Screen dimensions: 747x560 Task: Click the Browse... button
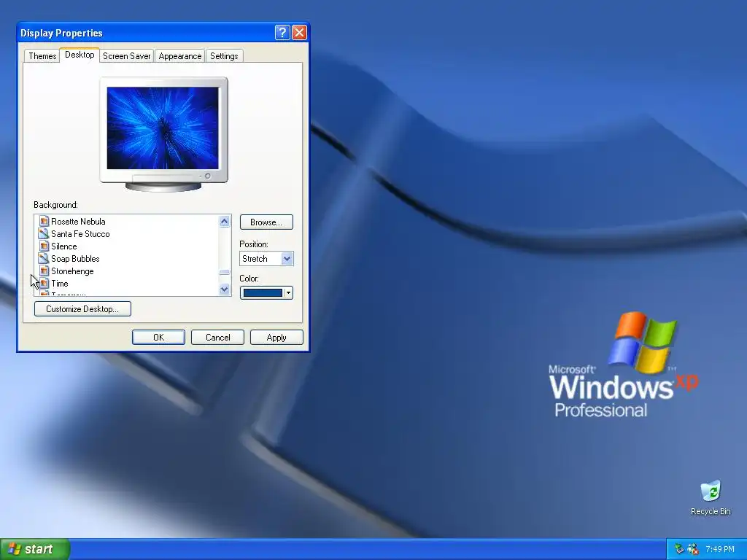click(x=266, y=222)
